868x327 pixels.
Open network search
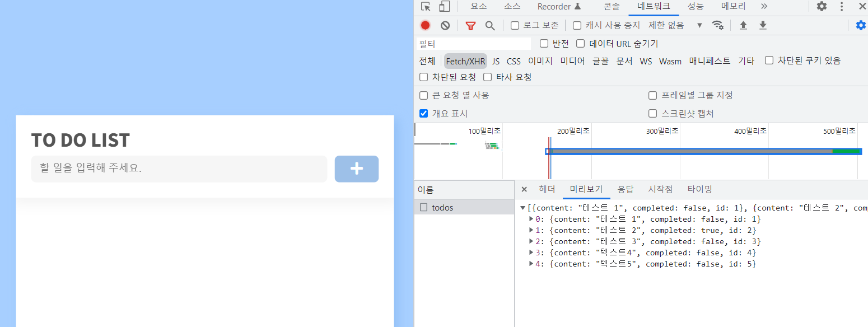point(489,25)
